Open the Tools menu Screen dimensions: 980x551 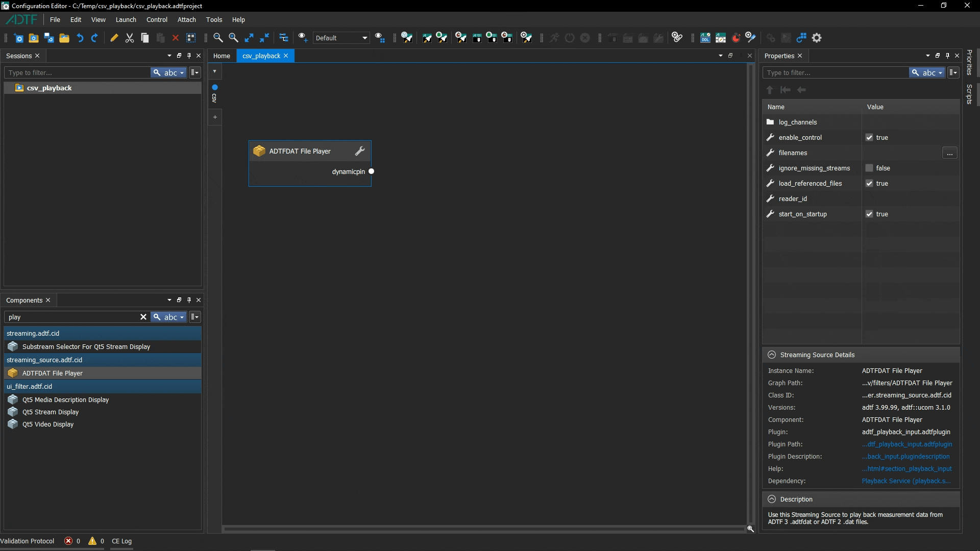[x=214, y=19]
